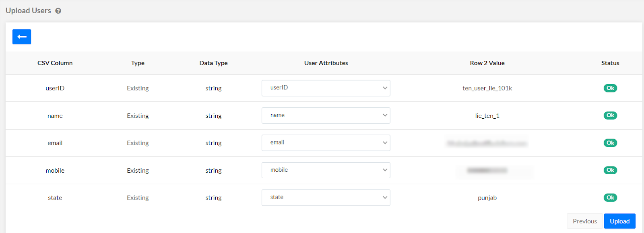
Task: Open the name user attribute dropdown
Action: coord(326,115)
